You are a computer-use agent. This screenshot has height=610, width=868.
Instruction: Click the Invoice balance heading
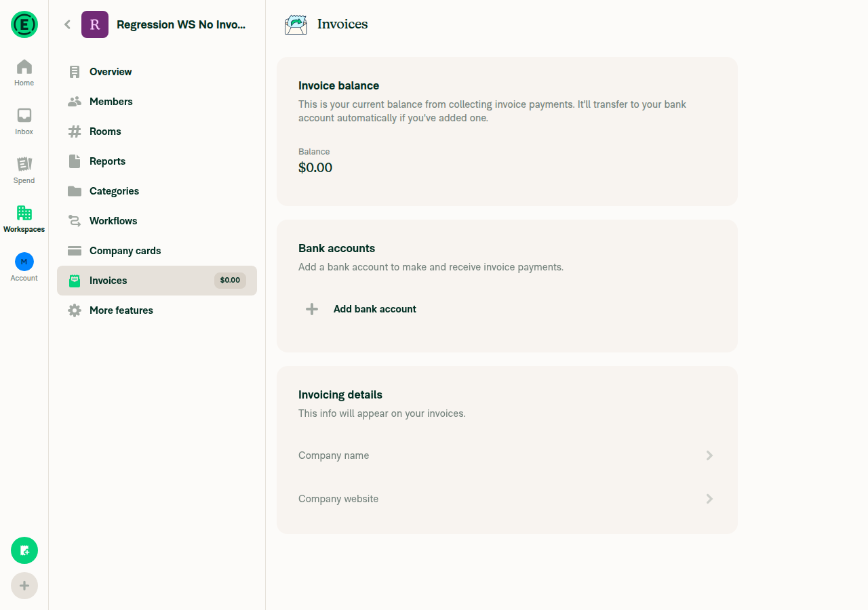[x=338, y=85]
